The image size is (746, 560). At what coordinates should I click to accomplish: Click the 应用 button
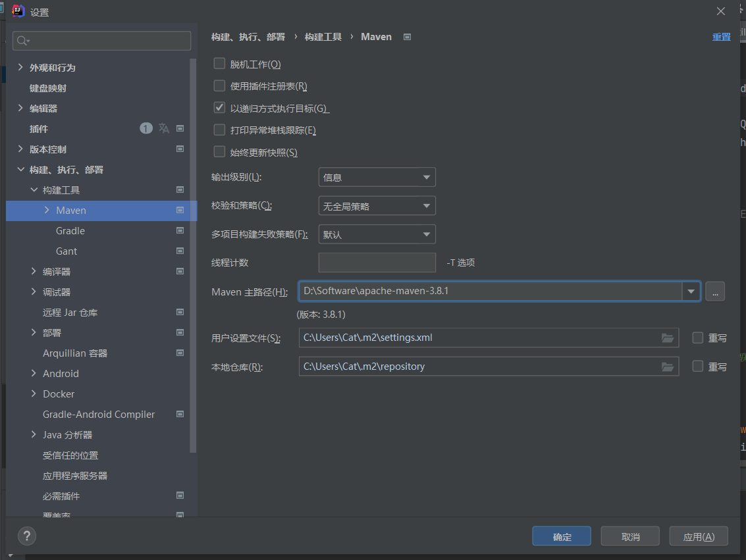699,536
